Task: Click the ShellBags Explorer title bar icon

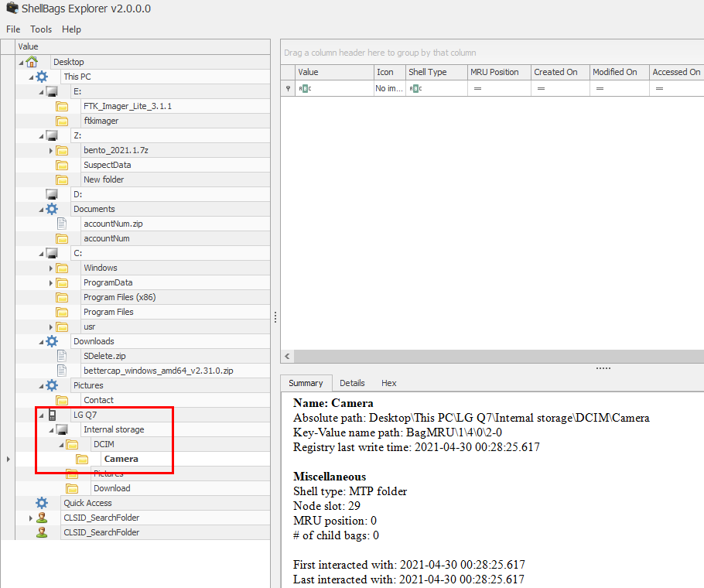Action: (10, 9)
